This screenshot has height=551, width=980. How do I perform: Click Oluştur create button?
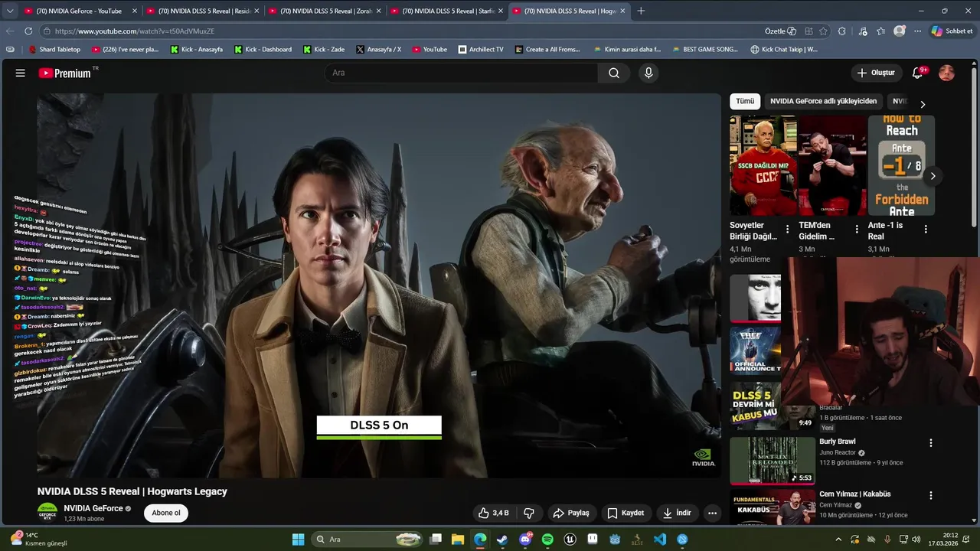point(876,73)
